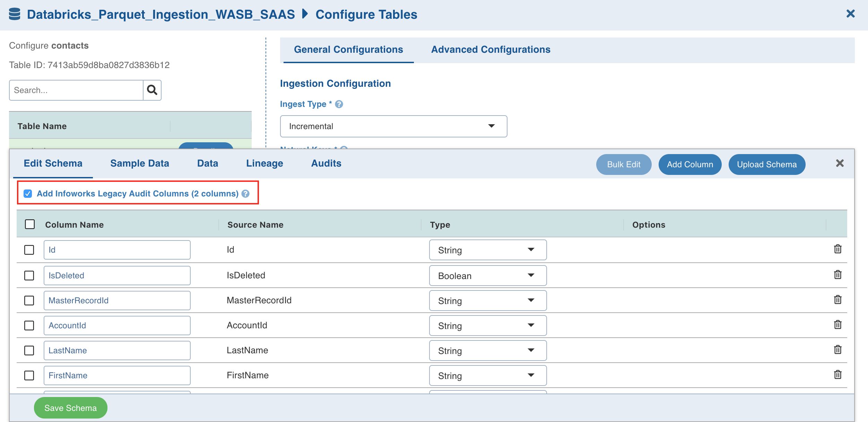868x422 pixels.
Task: Click the Upload Schema button
Action: coord(767,164)
